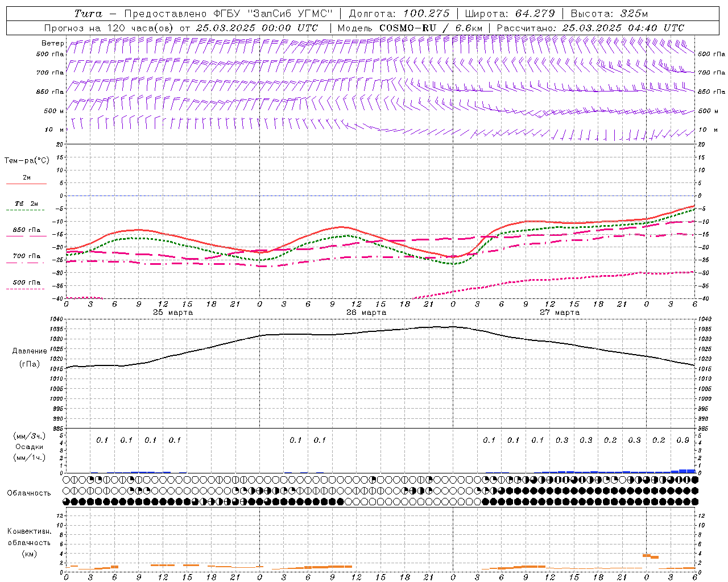Click the (мм/1ч.) precipitation unit label
The image size is (728, 582).
[29, 458]
